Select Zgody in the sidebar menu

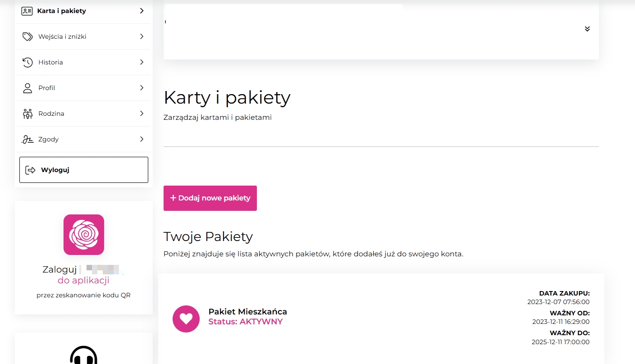(x=49, y=139)
